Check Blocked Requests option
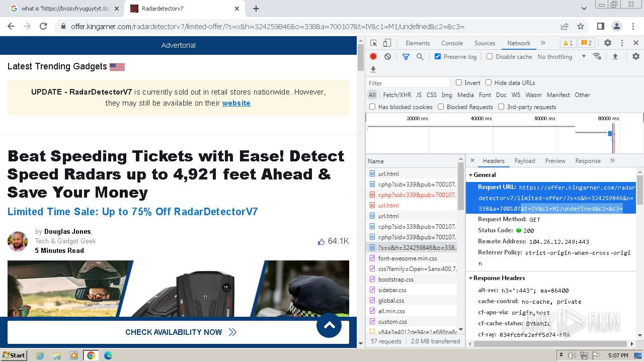 tap(441, 107)
